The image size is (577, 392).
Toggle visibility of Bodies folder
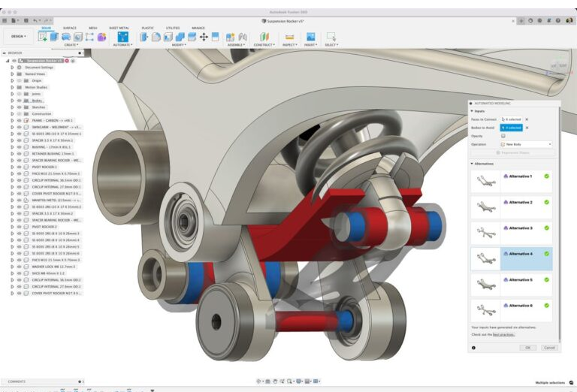[20, 101]
